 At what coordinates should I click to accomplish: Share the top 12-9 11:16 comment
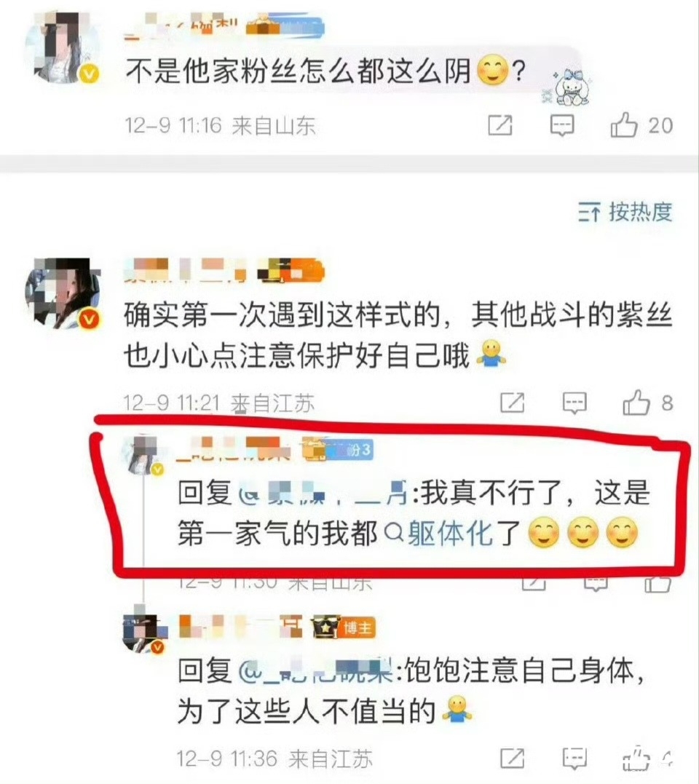pyautogui.click(x=500, y=125)
